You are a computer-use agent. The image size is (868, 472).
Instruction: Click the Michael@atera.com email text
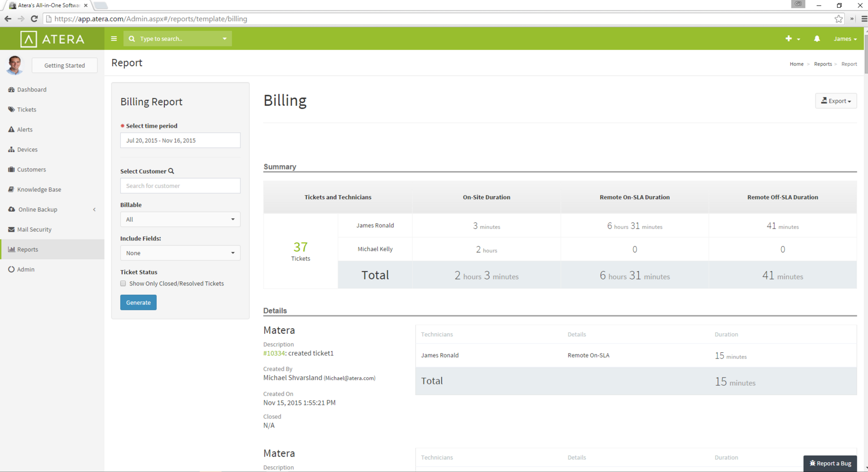[x=349, y=378]
